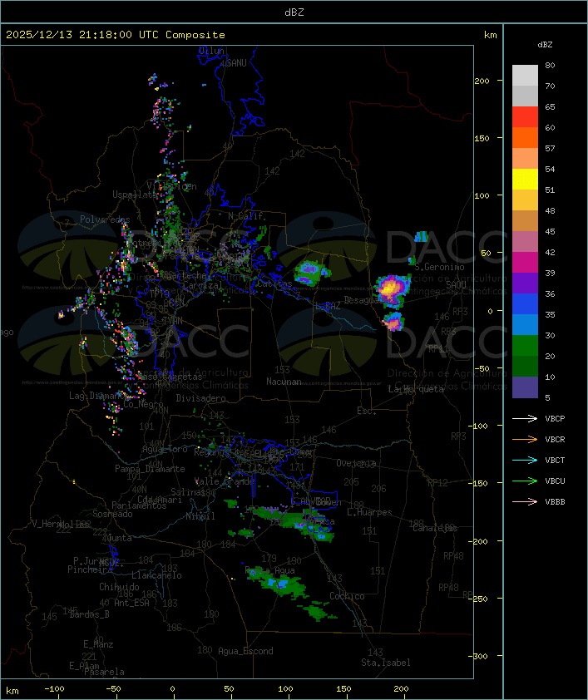Select the lightest gray top legend swatch
Viewport: 588px width, 700px height.
[x=525, y=75]
